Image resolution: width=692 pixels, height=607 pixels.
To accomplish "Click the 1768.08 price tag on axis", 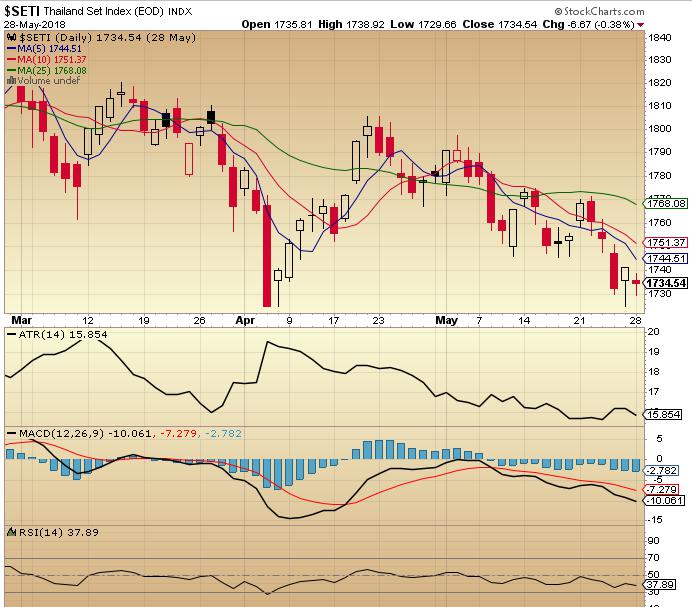I will point(666,204).
